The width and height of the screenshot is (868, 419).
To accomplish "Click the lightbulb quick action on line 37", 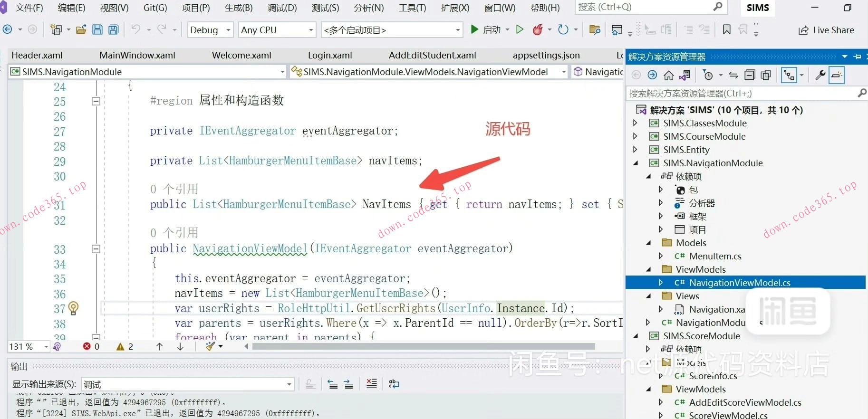I will point(73,308).
